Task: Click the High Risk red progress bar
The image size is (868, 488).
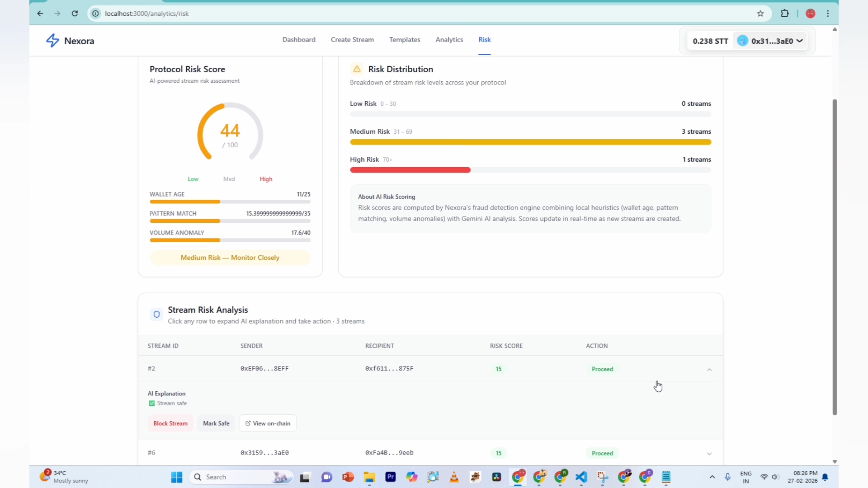Action: pos(410,170)
